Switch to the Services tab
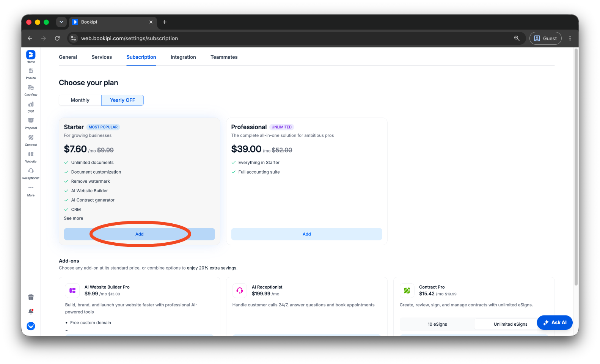Image resolution: width=600 pixels, height=364 pixels. pos(102,57)
